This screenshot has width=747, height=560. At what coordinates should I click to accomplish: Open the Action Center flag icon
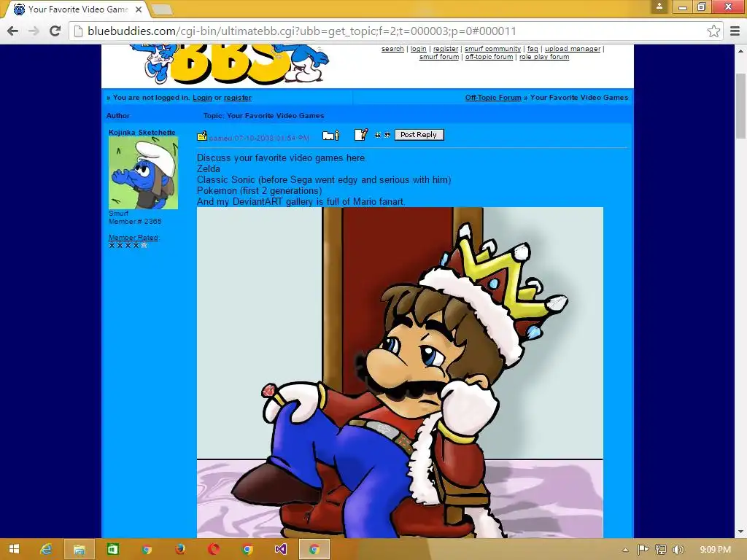[643, 550]
